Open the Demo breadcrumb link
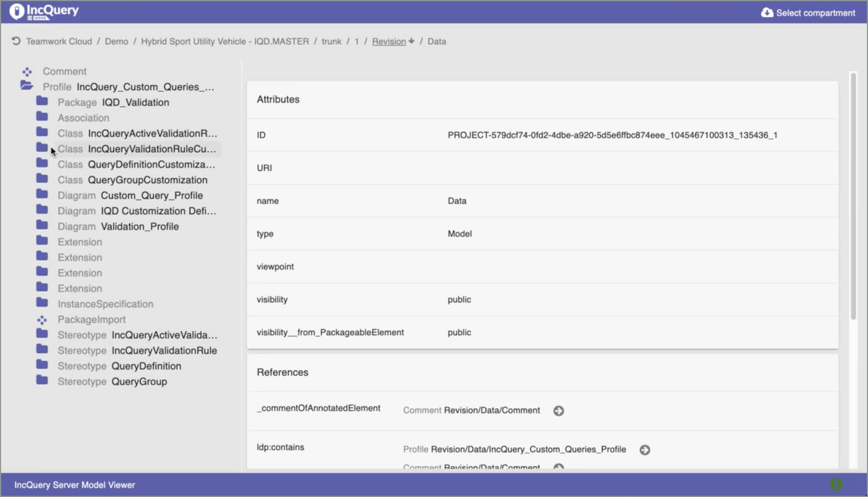Image resolution: width=868 pixels, height=497 pixels. coord(116,42)
